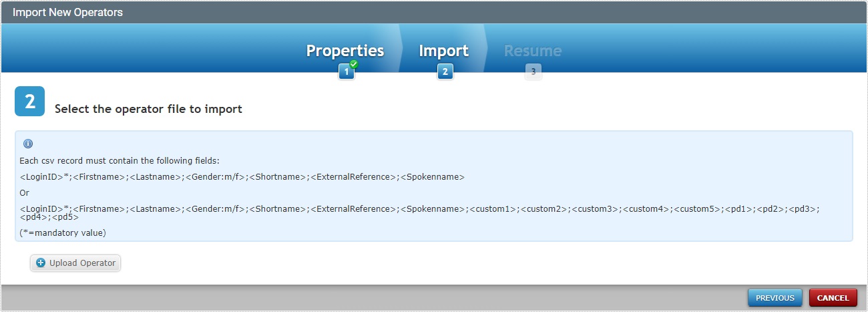The width and height of the screenshot is (868, 312).
Task: Click the blue info icon
Action: 28,144
